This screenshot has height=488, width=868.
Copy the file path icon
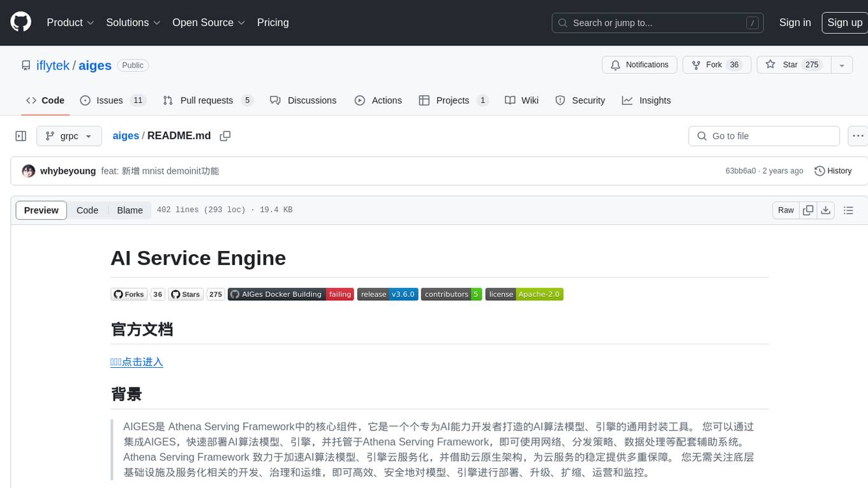point(225,136)
